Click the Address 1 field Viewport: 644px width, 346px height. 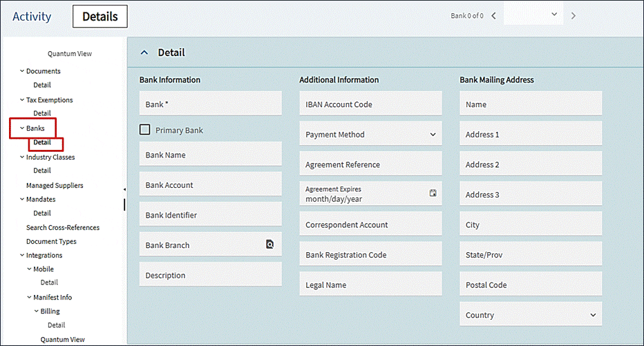531,133
